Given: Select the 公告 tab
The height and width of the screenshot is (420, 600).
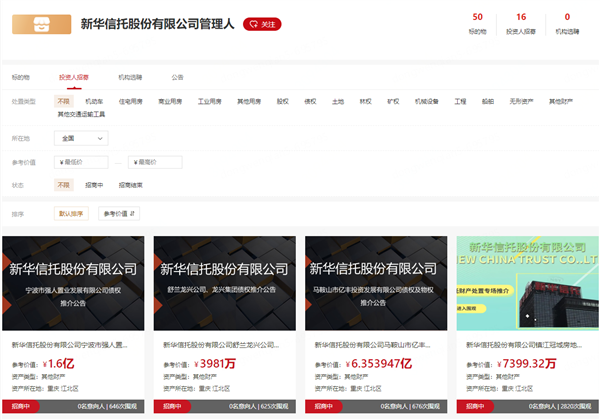Looking at the screenshot, I should tap(177, 76).
